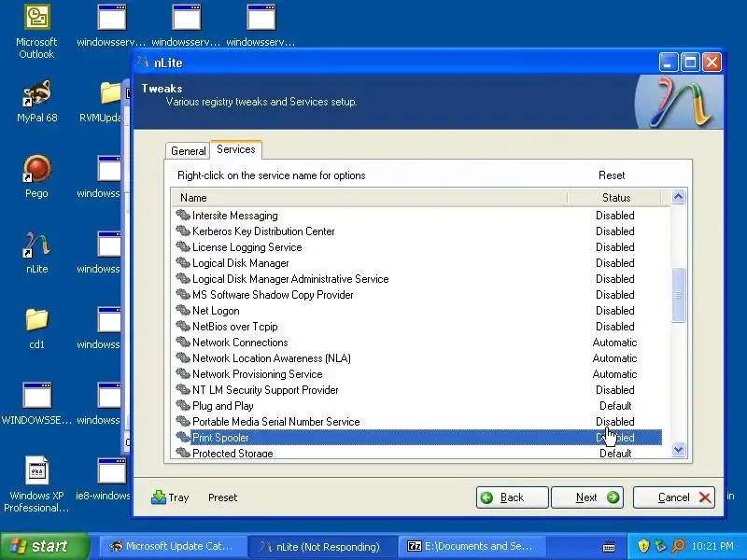Cancel the nLite wizard
The height and width of the screenshot is (560, 747).
click(673, 497)
